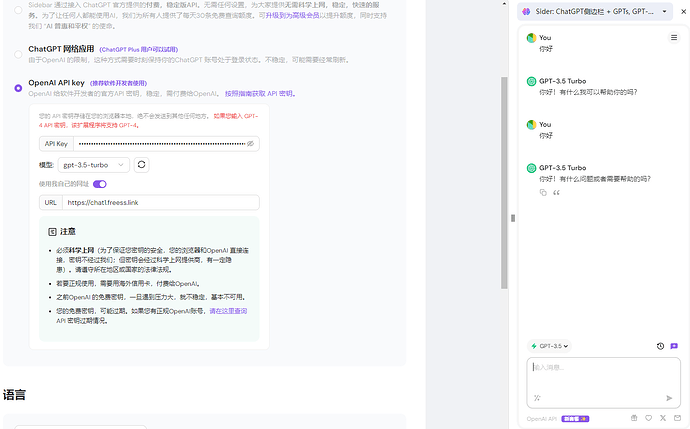Expand the Sider side panel title dropdown

(664, 11)
